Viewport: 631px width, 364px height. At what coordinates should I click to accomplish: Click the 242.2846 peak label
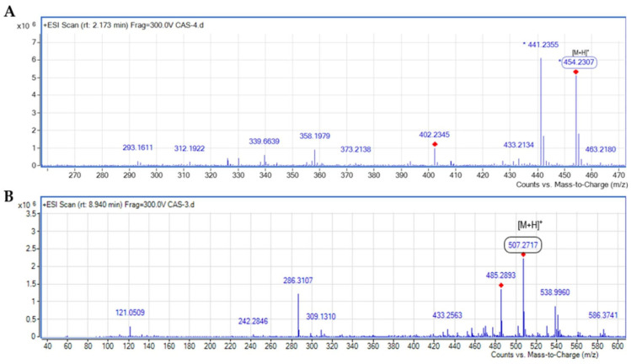[253, 321]
